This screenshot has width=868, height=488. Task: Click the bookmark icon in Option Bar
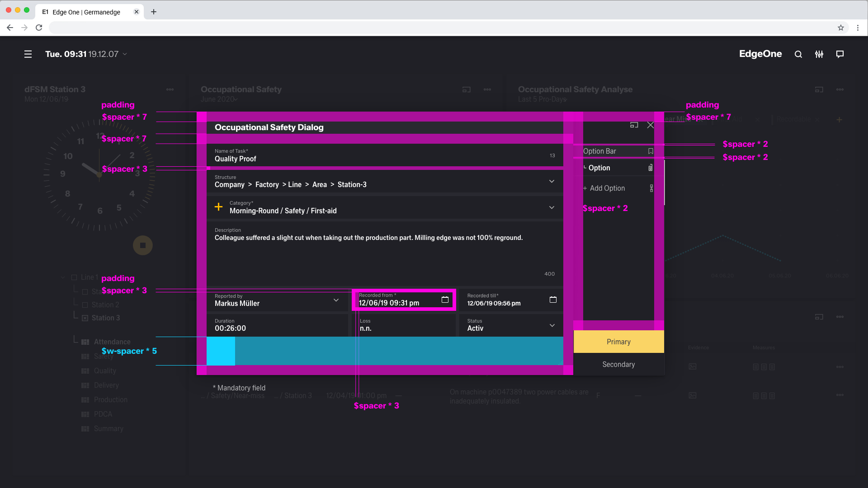pos(651,151)
